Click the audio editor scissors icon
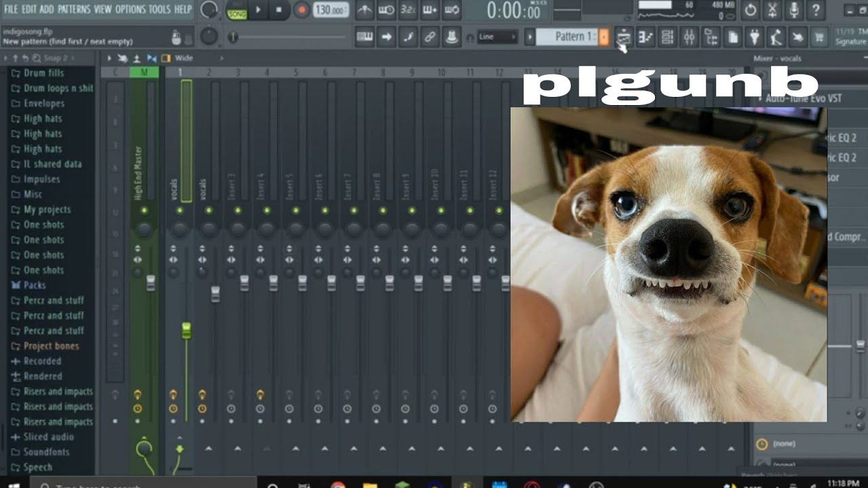This screenshot has width=868, height=488. 772,9
